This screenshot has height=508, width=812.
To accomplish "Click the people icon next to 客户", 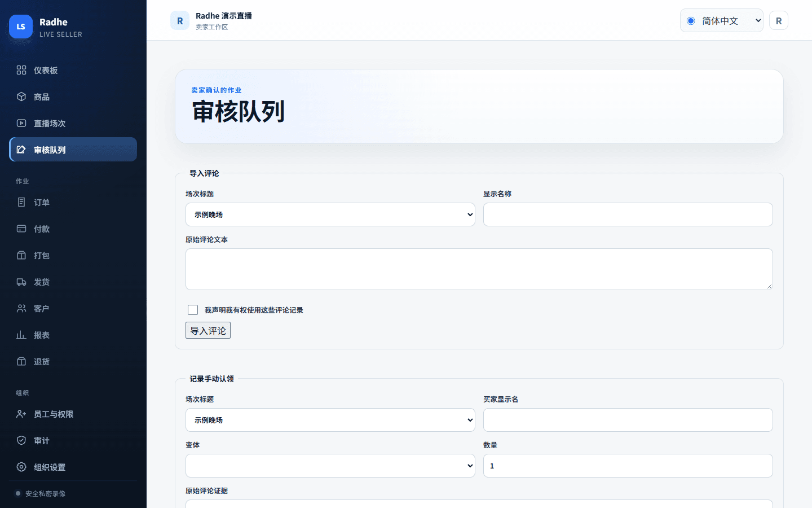I will click(x=21, y=308).
